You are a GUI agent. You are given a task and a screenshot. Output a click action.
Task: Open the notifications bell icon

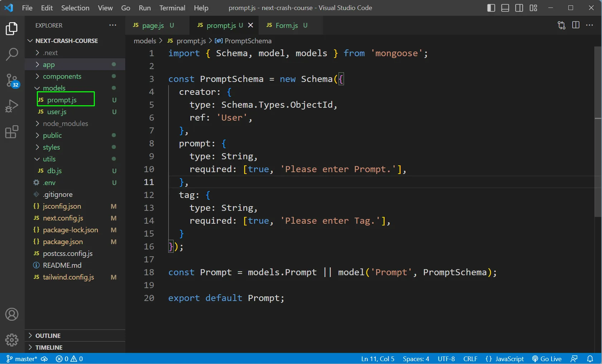(x=590, y=359)
